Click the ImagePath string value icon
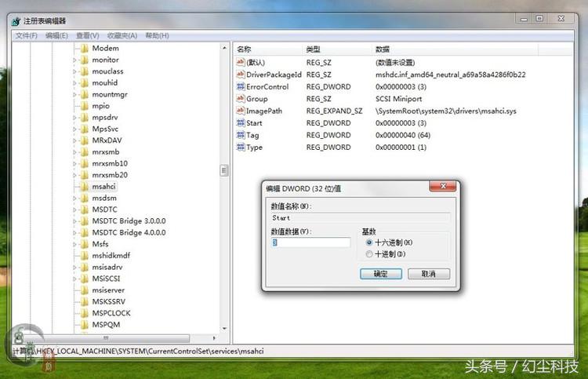 (241, 111)
